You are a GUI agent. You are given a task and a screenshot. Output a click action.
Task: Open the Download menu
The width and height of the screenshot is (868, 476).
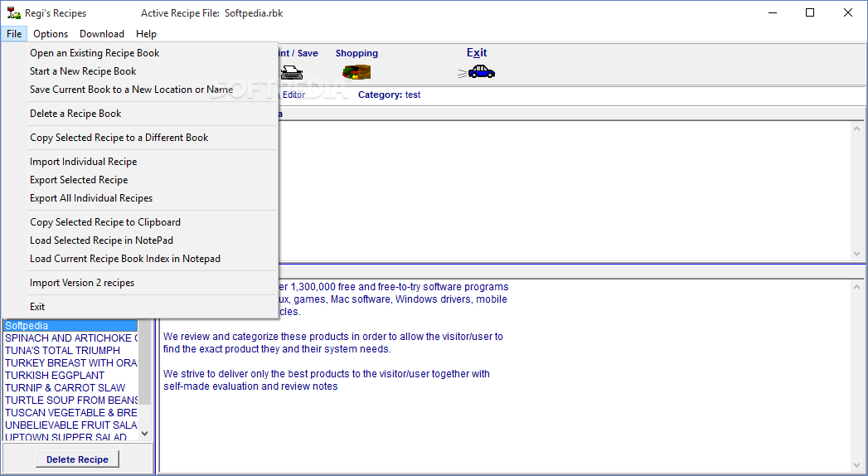point(102,34)
